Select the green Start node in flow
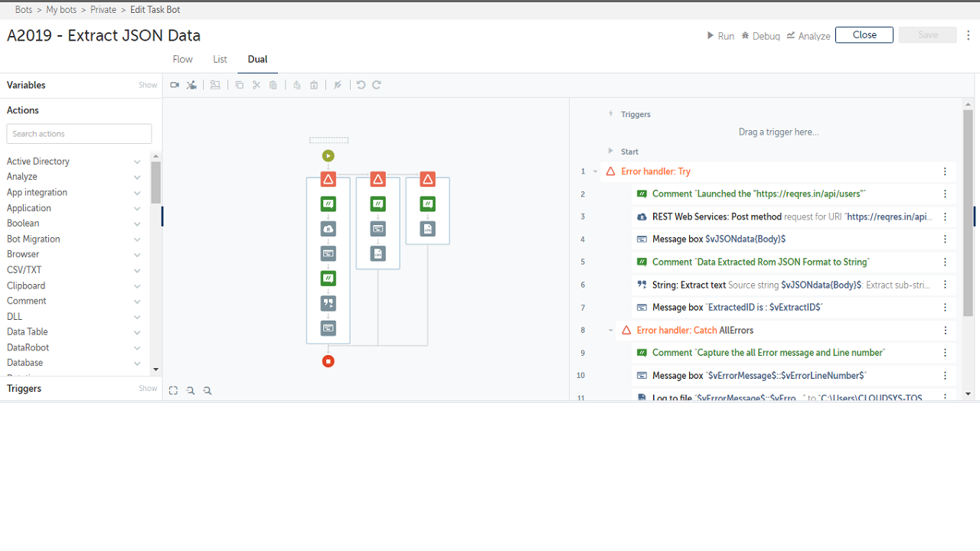 click(328, 156)
